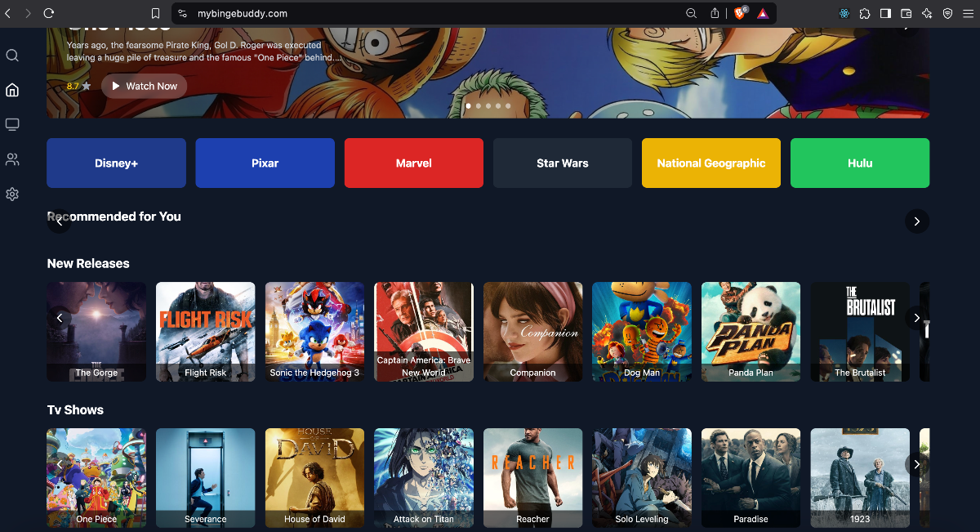Click the 8.7 star rating

click(78, 86)
